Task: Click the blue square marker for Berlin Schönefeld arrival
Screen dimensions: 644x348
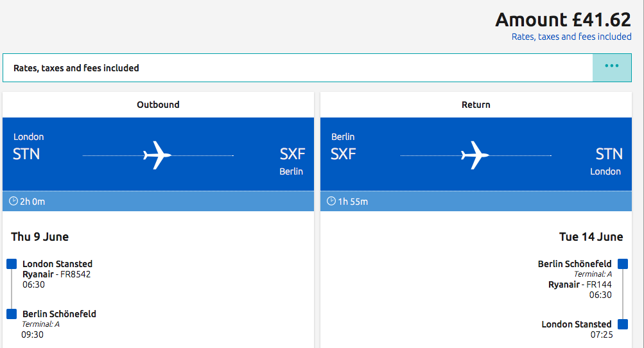Action: click(12, 314)
